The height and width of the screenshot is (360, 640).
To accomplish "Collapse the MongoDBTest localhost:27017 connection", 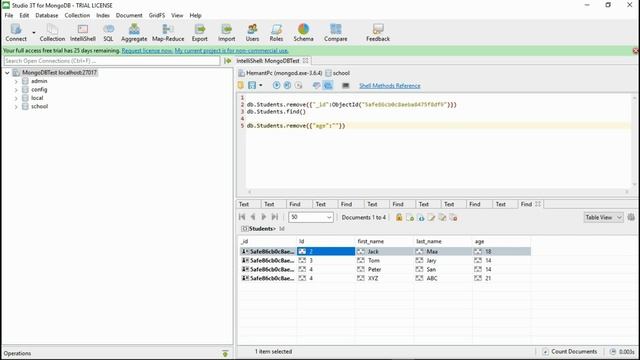I will [7, 73].
